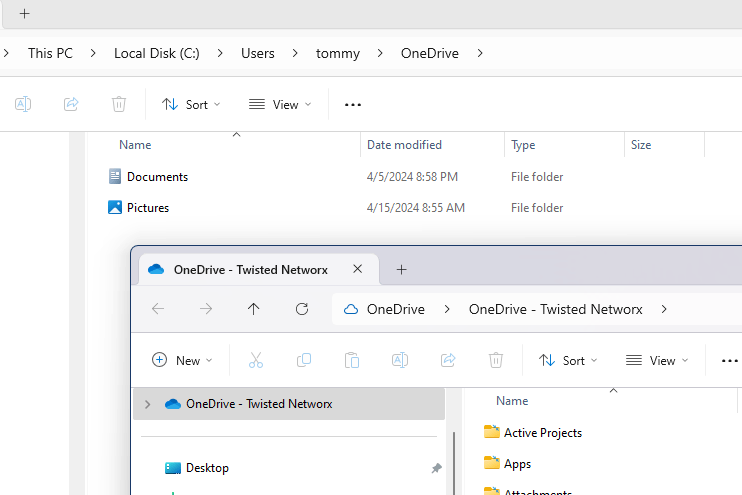The height and width of the screenshot is (495, 742).
Task: Click Rename icon in front toolbar
Action: pyautogui.click(x=400, y=360)
